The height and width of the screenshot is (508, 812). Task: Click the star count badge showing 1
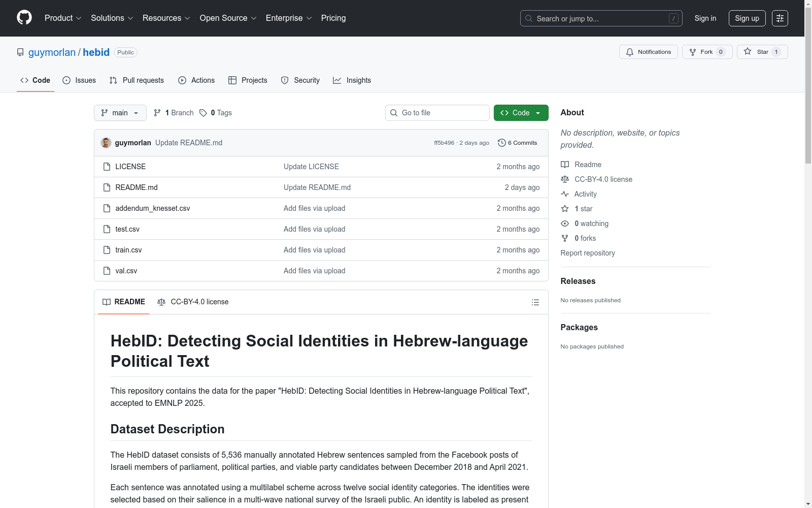[x=776, y=52]
